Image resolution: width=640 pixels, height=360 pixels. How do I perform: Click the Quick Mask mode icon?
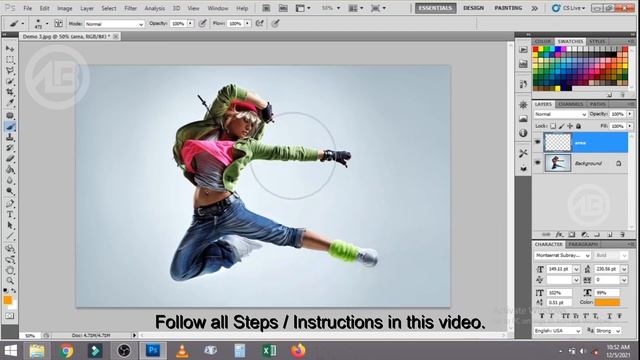coord(10,316)
